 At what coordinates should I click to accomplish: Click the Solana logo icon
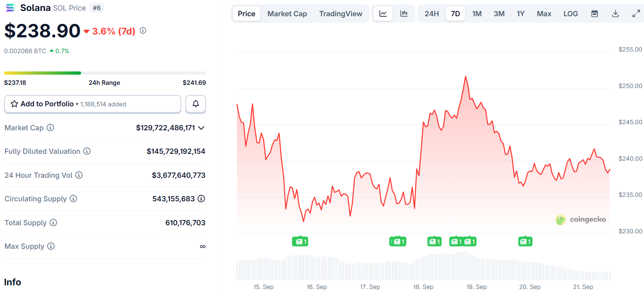tap(10, 8)
